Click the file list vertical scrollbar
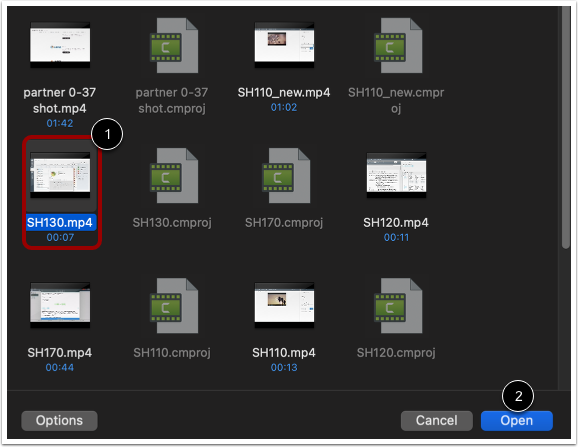 click(566, 127)
